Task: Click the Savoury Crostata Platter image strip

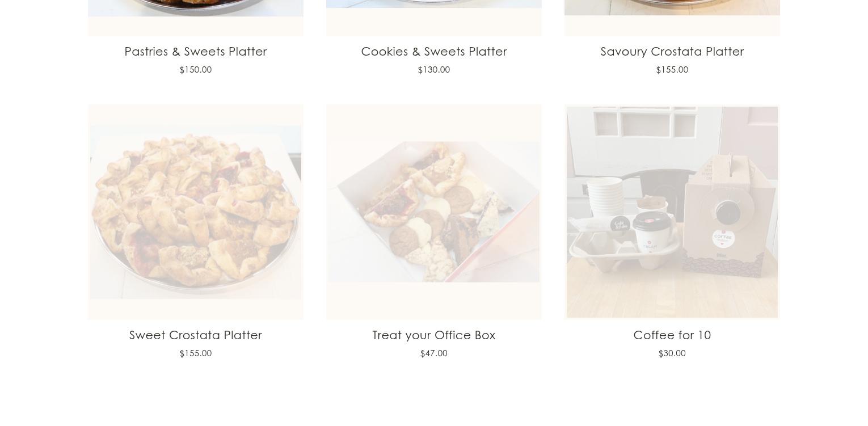Action: (672, 18)
